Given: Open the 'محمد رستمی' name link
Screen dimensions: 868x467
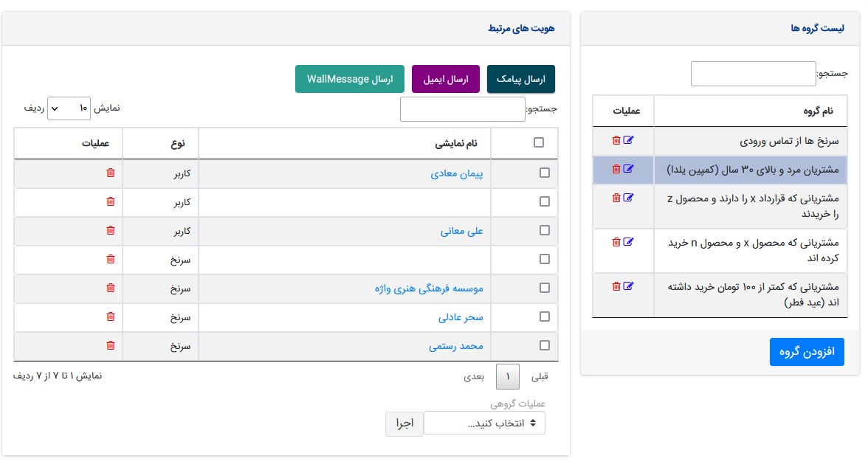Looking at the screenshot, I should tap(455, 345).
